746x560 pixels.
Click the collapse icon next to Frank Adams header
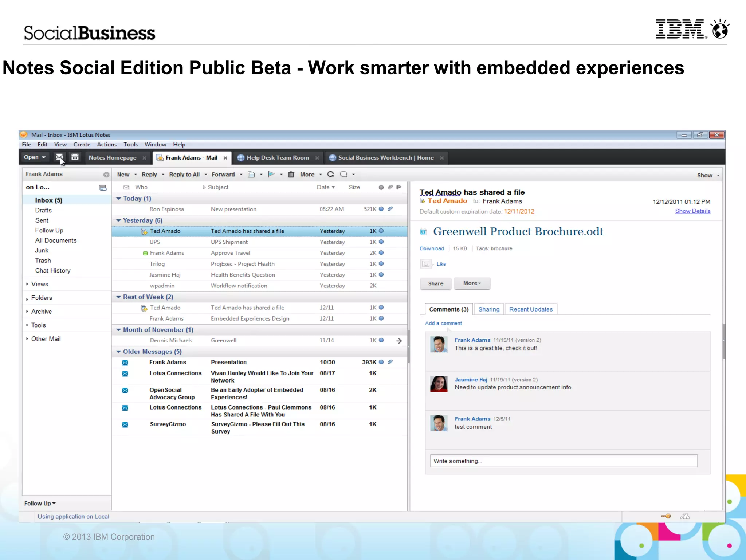(x=106, y=175)
